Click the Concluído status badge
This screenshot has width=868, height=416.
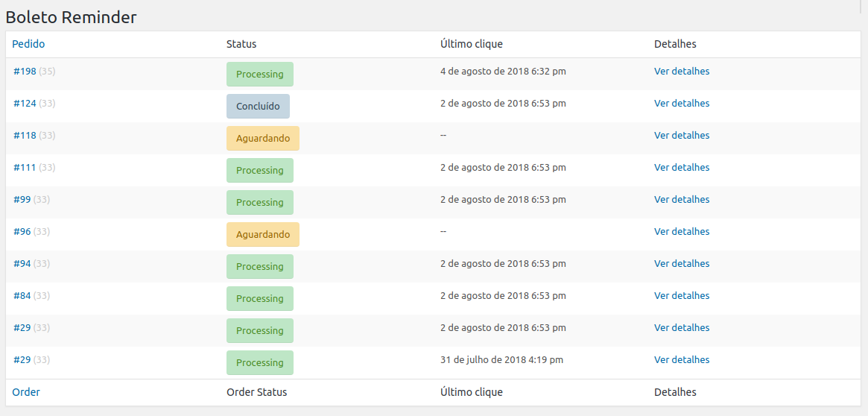point(258,107)
